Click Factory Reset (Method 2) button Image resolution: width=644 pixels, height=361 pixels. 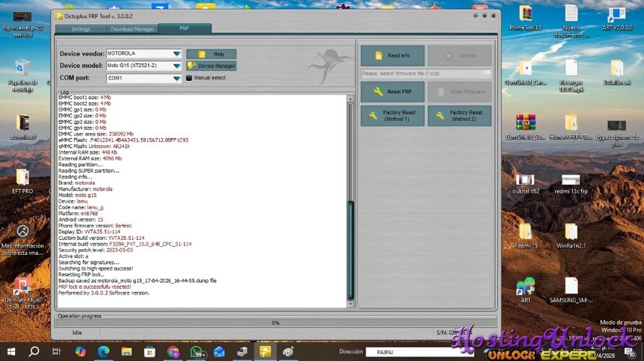pyautogui.click(x=459, y=116)
